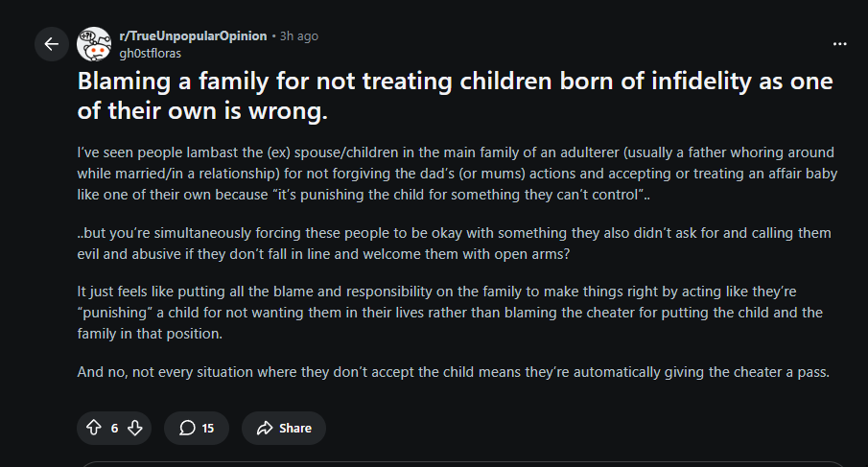Click final paragraph starting 'And no, not every'

pos(454,372)
